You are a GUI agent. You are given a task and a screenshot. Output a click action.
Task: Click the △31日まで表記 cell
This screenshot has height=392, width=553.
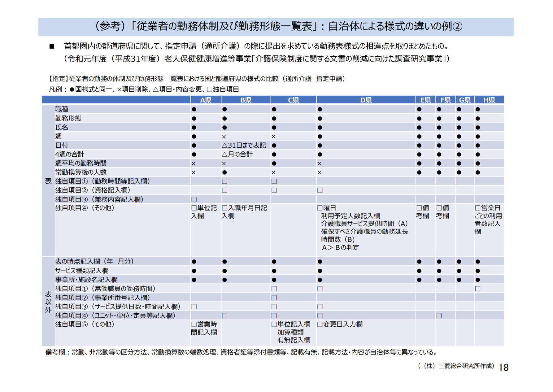(244, 145)
